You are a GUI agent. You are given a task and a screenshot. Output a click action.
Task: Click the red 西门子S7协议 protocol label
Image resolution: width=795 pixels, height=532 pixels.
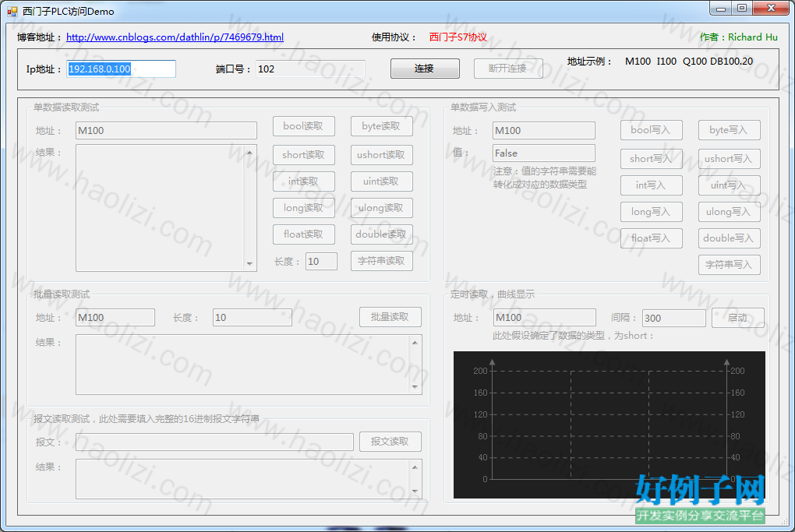tap(458, 37)
